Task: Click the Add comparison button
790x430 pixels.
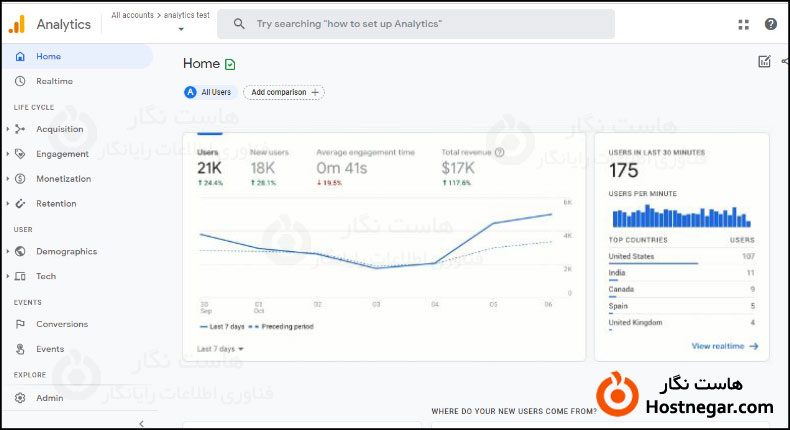Action: click(284, 92)
